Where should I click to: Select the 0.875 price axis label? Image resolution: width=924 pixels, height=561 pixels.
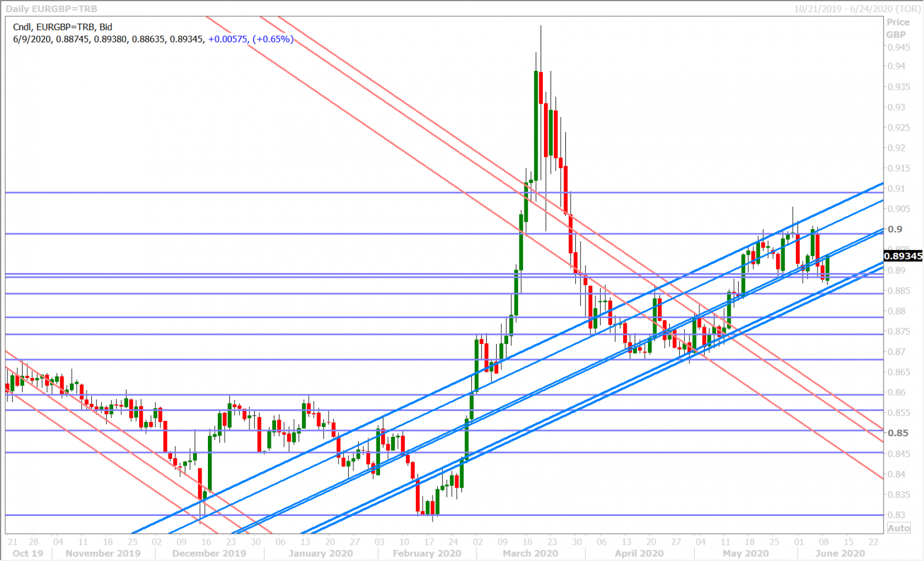click(899, 331)
